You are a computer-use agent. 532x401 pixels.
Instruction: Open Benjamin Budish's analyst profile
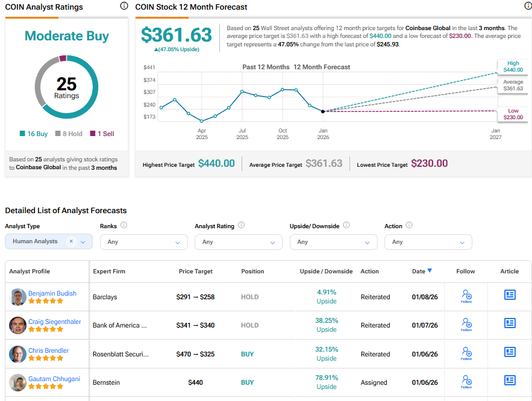point(52,293)
